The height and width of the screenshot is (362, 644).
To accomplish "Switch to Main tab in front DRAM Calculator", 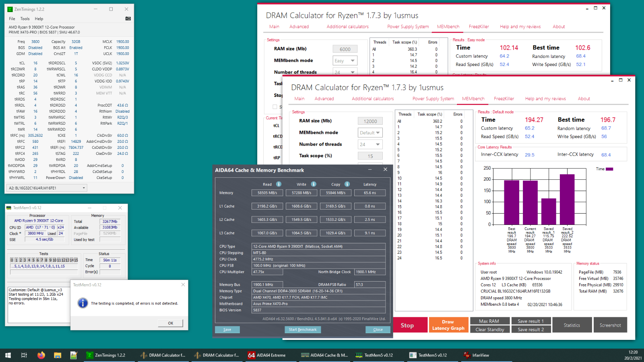I will click(299, 99).
